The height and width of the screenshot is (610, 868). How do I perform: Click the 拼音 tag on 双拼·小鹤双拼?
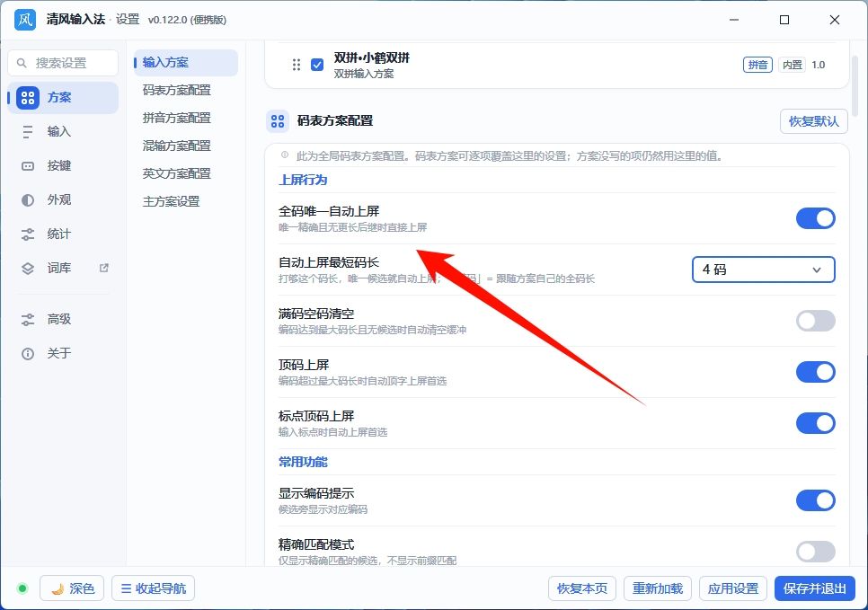click(757, 65)
